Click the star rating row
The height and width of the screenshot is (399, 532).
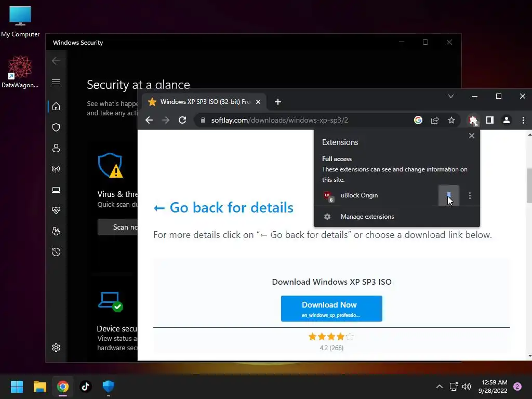click(x=331, y=337)
